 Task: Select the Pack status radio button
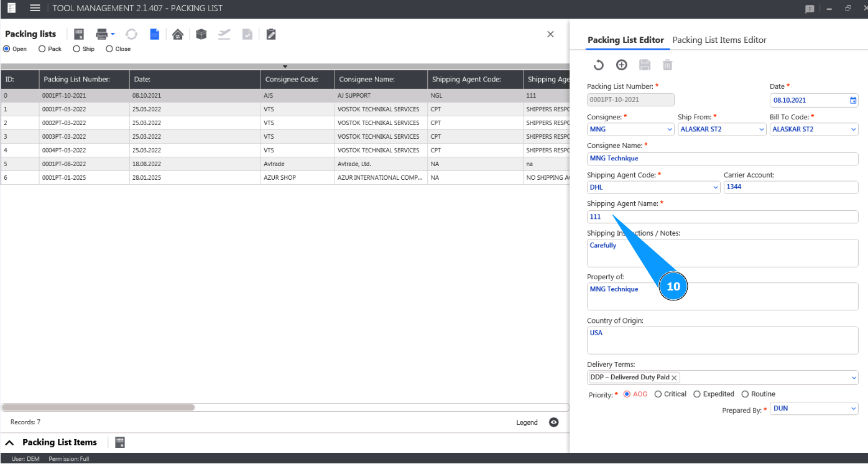click(x=42, y=49)
